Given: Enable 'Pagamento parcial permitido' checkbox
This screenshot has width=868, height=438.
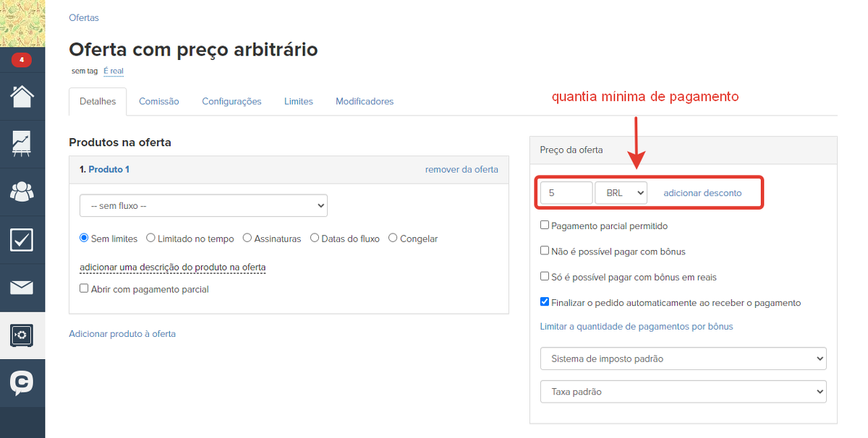Looking at the screenshot, I should [x=545, y=226].
